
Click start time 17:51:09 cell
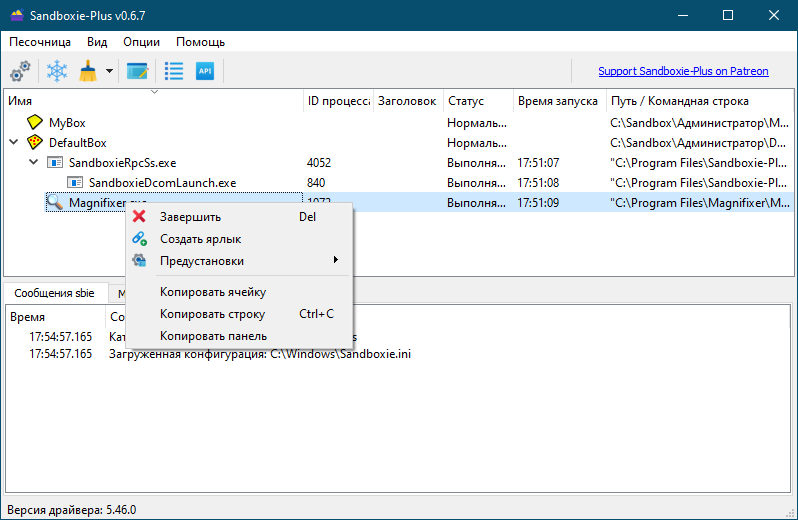[x=538, y=203]
